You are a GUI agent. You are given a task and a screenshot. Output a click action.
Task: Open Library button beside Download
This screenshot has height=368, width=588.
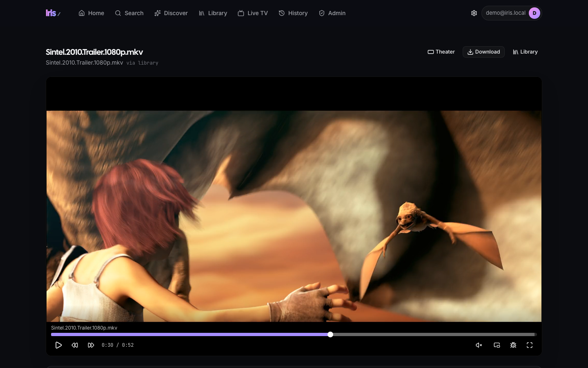pos(525,52)
